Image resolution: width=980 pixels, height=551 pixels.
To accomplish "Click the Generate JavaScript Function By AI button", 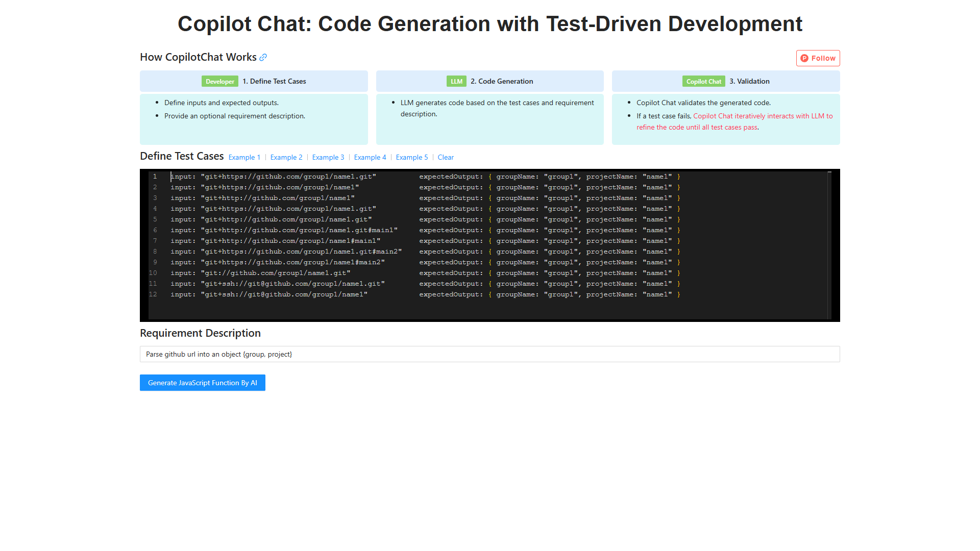I will click(203, 383).
